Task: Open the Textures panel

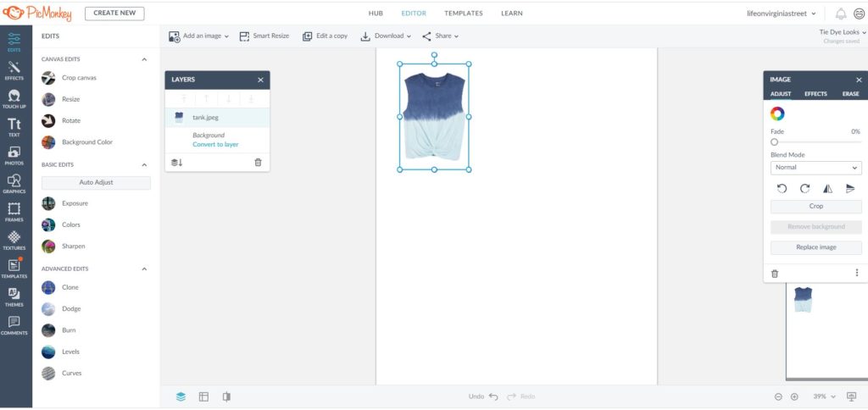Action: pos(14,241)
